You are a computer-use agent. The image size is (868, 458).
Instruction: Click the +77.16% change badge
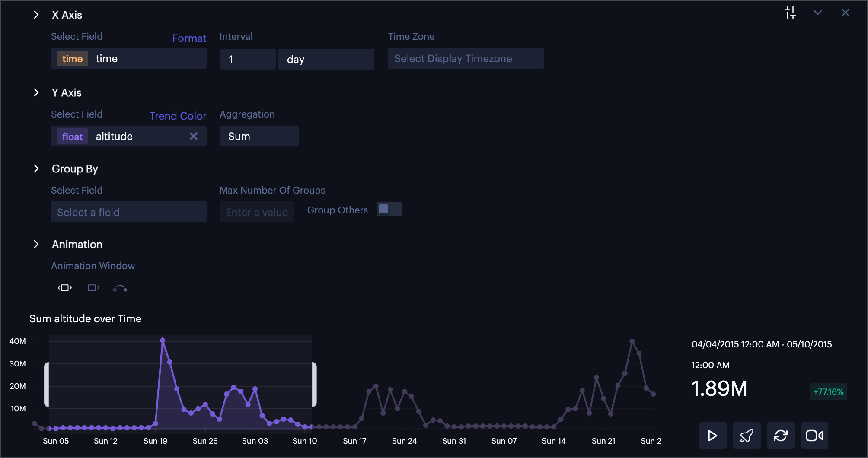click(x=828, y=392)
